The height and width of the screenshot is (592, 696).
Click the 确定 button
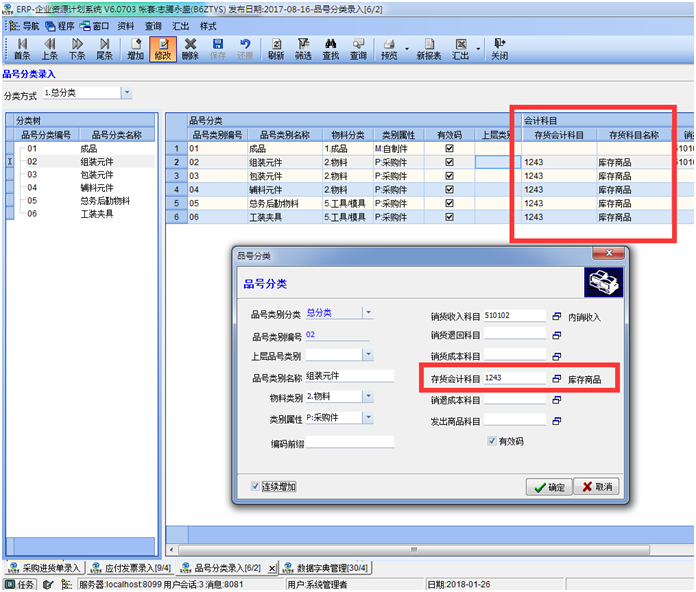click(x=549, y=487)
